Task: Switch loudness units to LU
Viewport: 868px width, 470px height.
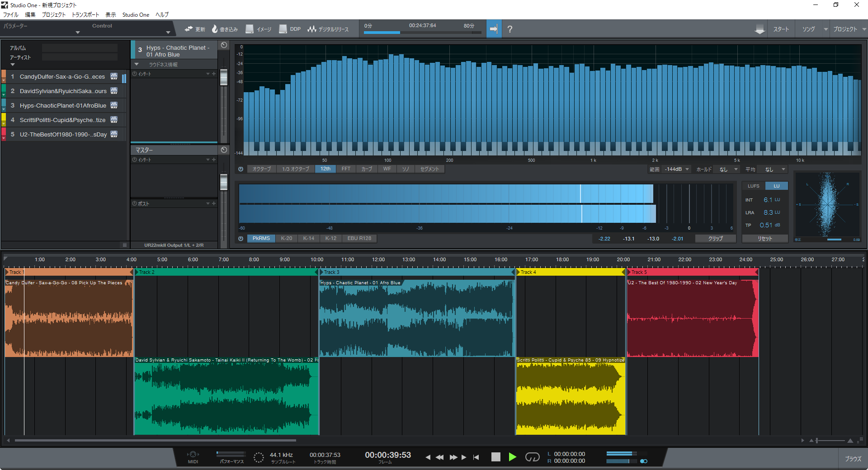Action: pyautogui.click(x=776, y=186)
